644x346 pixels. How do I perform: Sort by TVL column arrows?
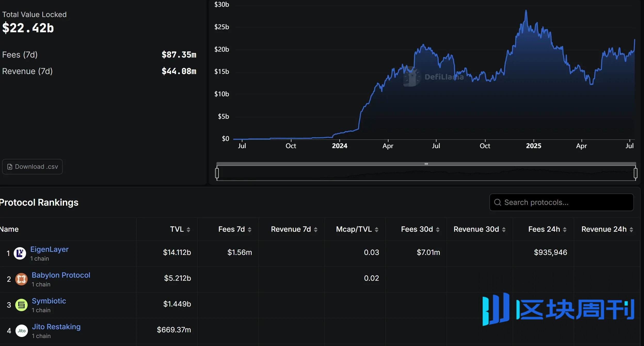click(188, 229)
